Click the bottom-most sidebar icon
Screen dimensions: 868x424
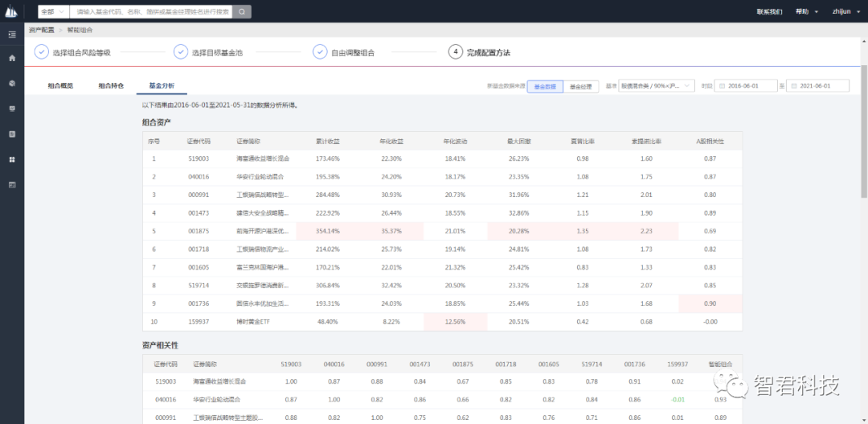11,184
